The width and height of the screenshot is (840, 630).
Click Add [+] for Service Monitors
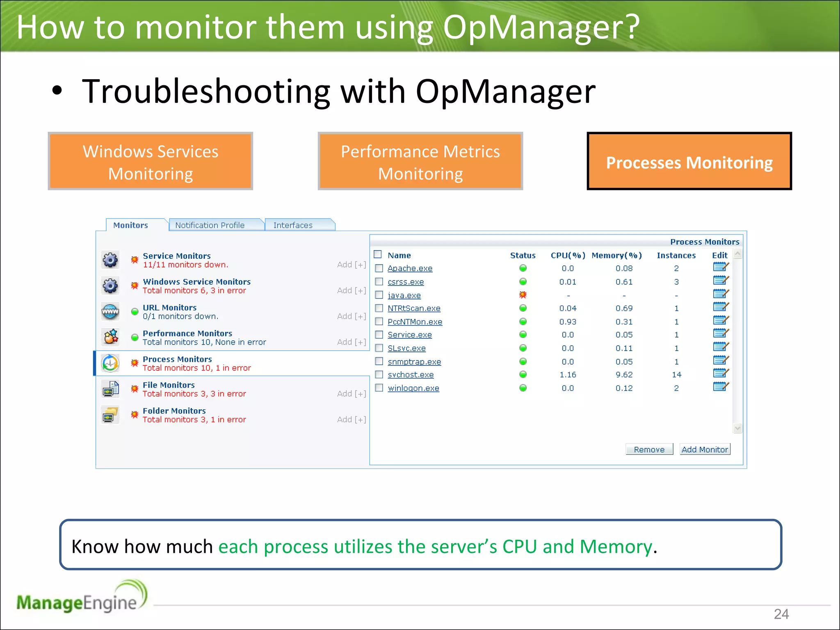tap(352, 265)
